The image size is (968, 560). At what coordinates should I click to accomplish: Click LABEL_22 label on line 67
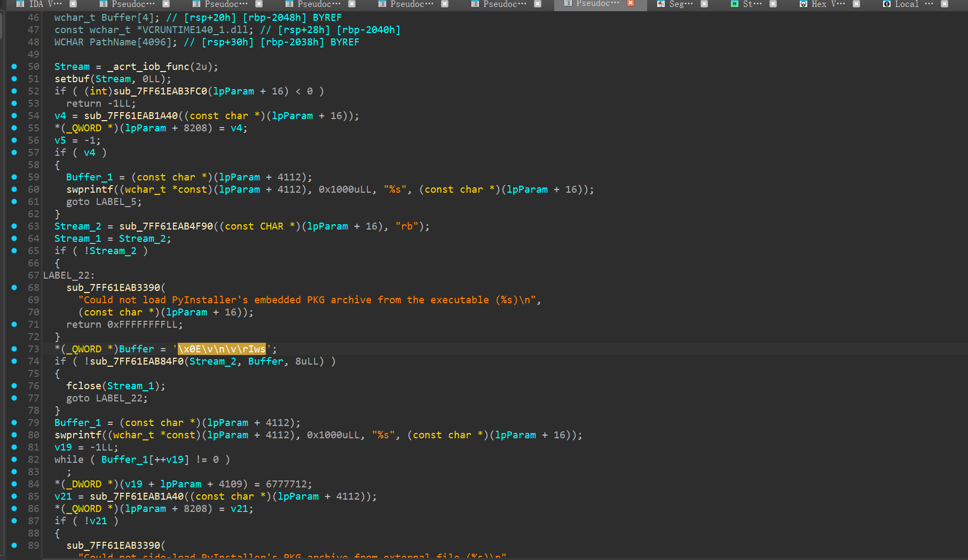coord(67,275)
